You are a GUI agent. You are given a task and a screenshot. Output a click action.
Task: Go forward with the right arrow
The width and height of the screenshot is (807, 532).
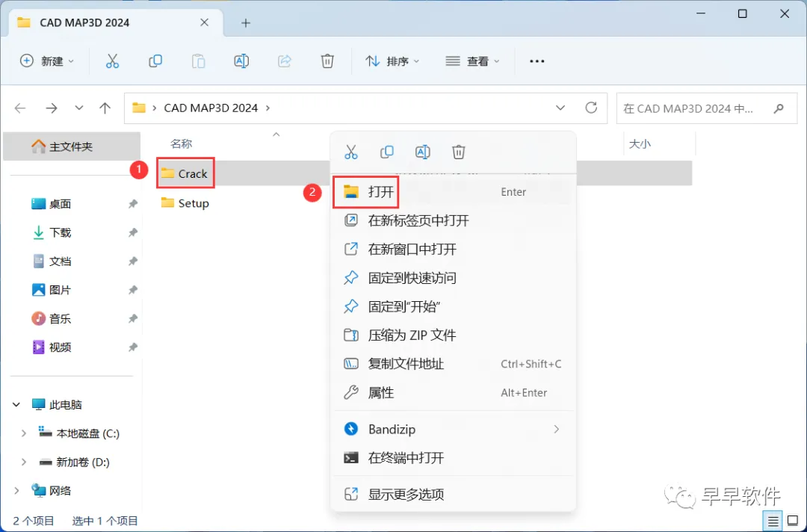(52, 108)
